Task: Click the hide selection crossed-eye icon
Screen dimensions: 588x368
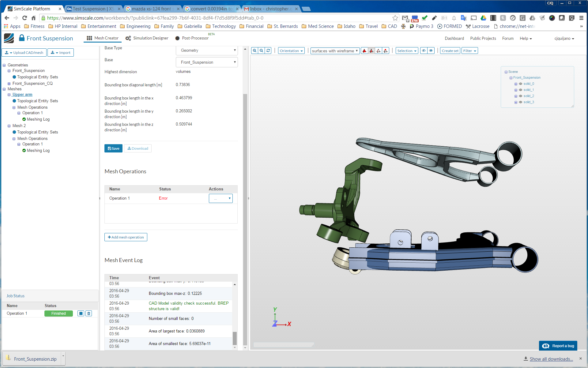Action: click(x=424, y=51)
